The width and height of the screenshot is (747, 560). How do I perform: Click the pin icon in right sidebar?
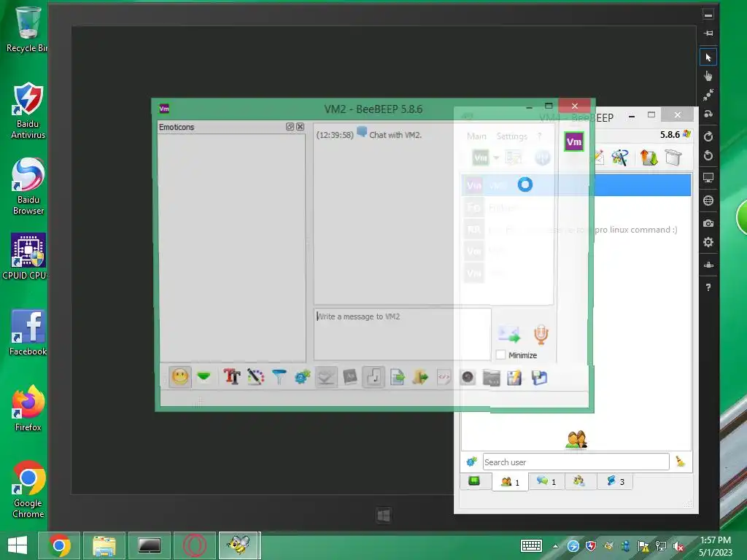[x=708, y=34]
